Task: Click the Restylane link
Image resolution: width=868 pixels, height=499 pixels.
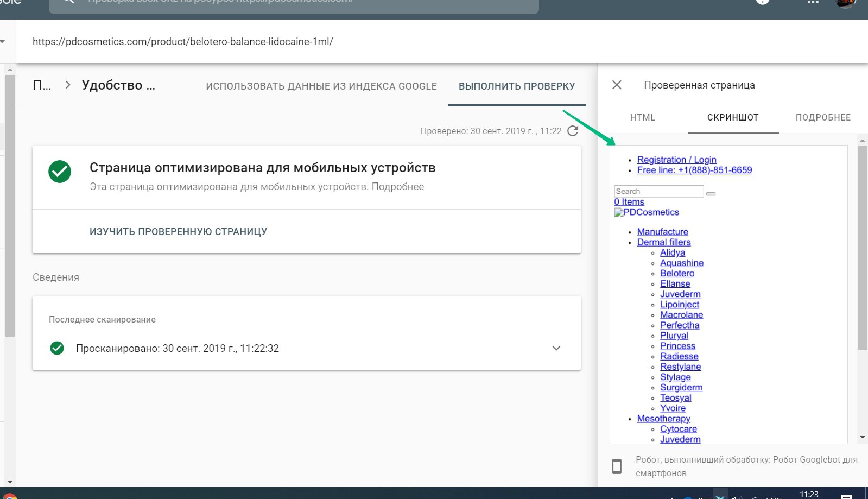Action: click(681, 367)
